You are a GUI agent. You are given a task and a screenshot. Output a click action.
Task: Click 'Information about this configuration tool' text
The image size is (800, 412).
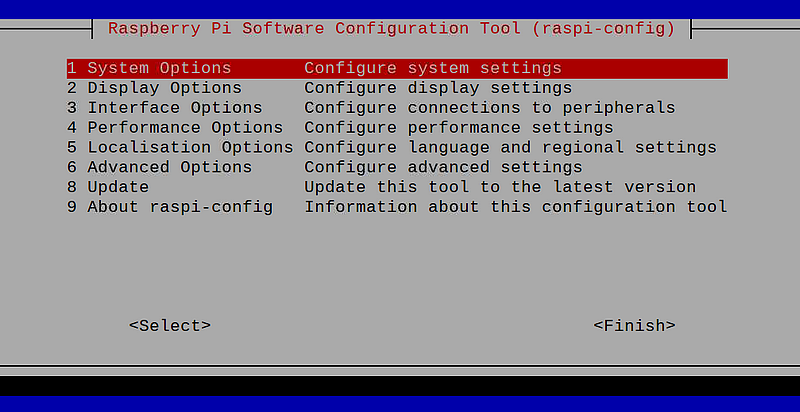click(516, 207)
